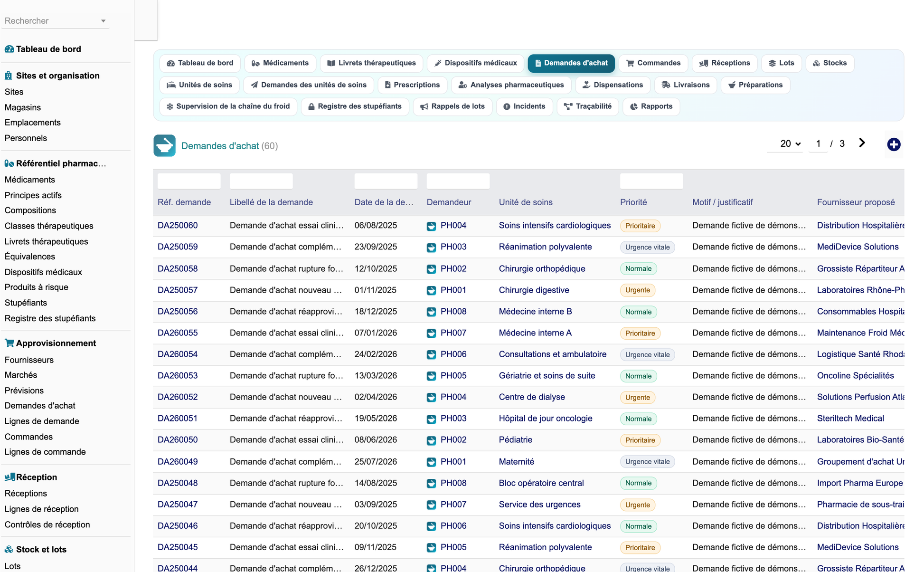This screenshot has height=572, width=924.
Task: Click Tableau de bord gauge icon in sidebar
Action: [9, 49]
